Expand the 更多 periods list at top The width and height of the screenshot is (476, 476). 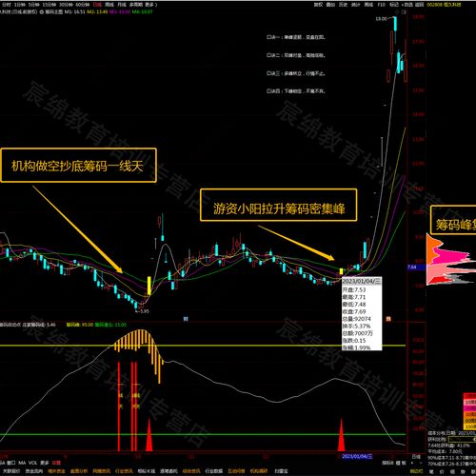tap(151, 5)
